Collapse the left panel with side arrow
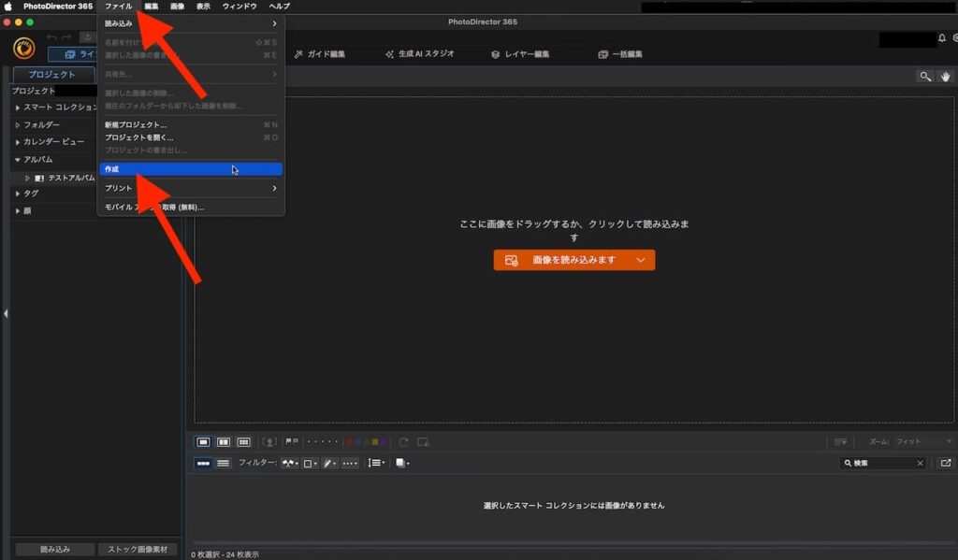 click(x=6, y=313)
